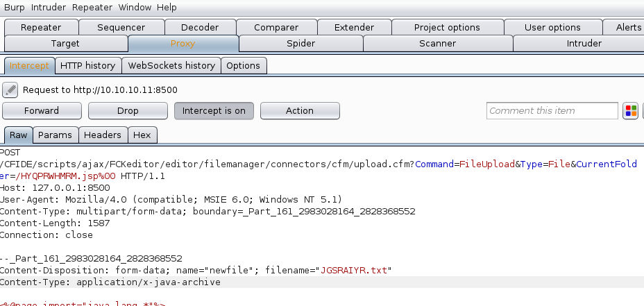Screen dimensions: 644x306
Task: Switch to the Decoder tab
Action: click(200, 28)
